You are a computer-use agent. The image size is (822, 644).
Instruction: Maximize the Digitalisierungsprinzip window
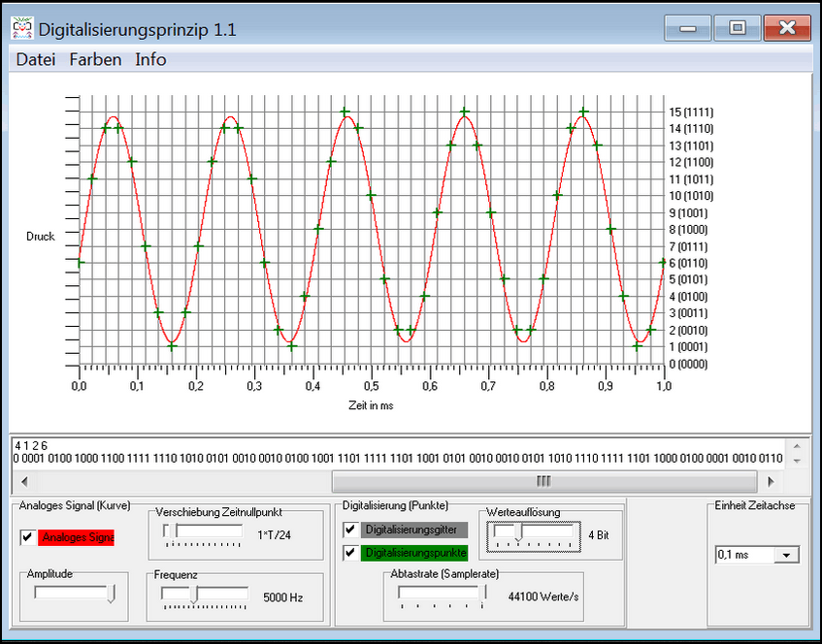[x=737, y=28]
